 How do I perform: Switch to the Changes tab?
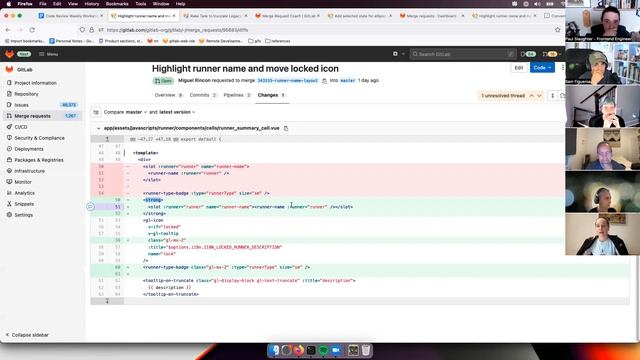(x=271, y=95)
